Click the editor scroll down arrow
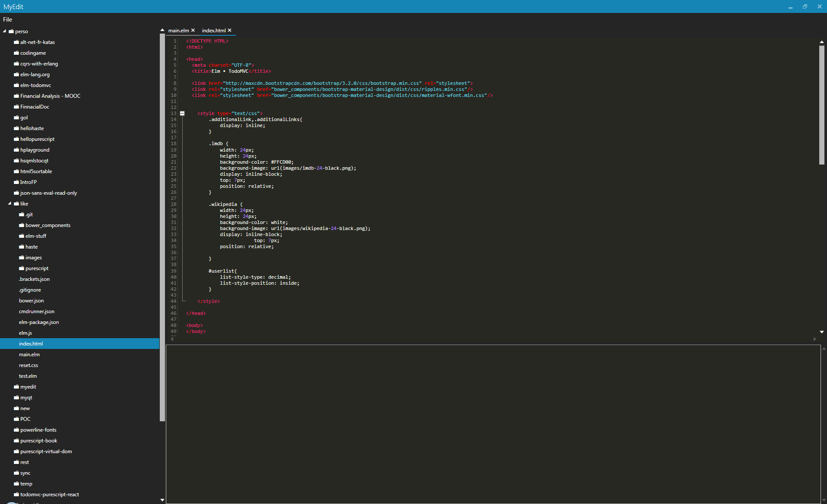Screen dimensions: 827x504 pos(822,332)
